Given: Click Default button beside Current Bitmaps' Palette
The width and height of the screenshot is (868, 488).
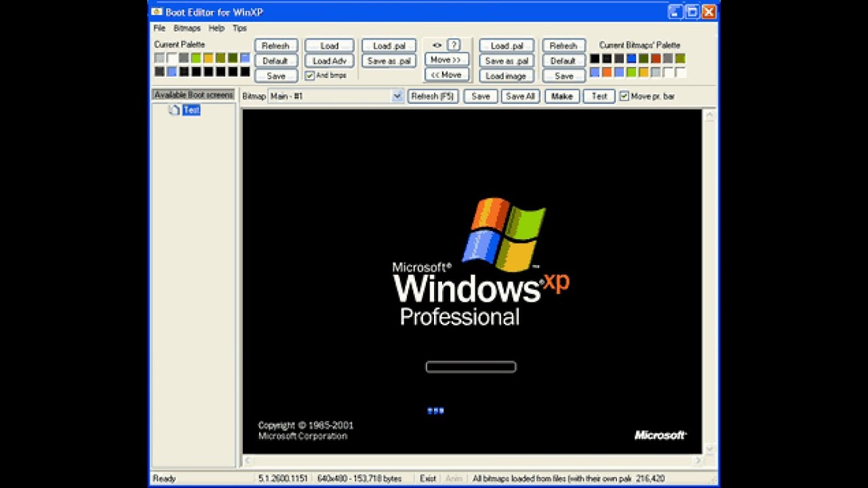Looking at the screenshot, I should coord(564,60).
